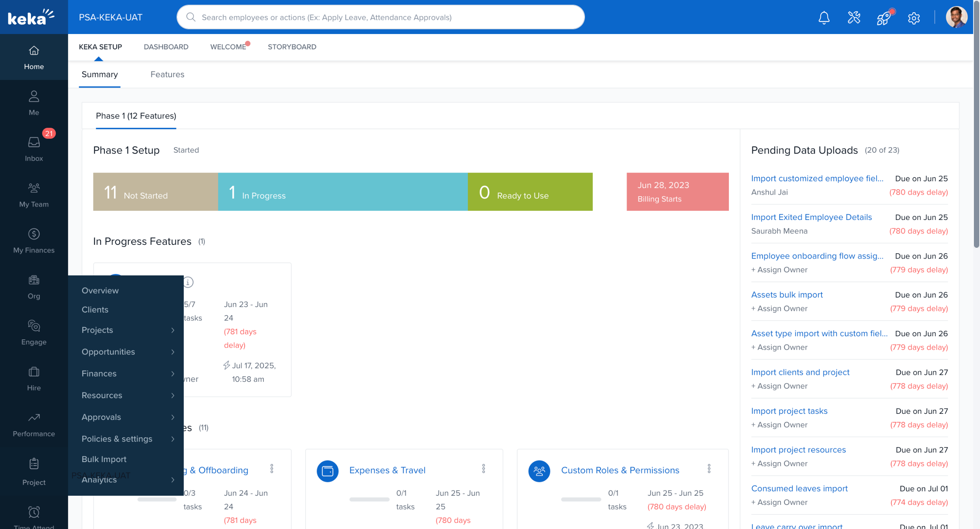Open the Expenses & Travel feature link
This screenshot has width=980, height=529.
click(x=387, y=470)
